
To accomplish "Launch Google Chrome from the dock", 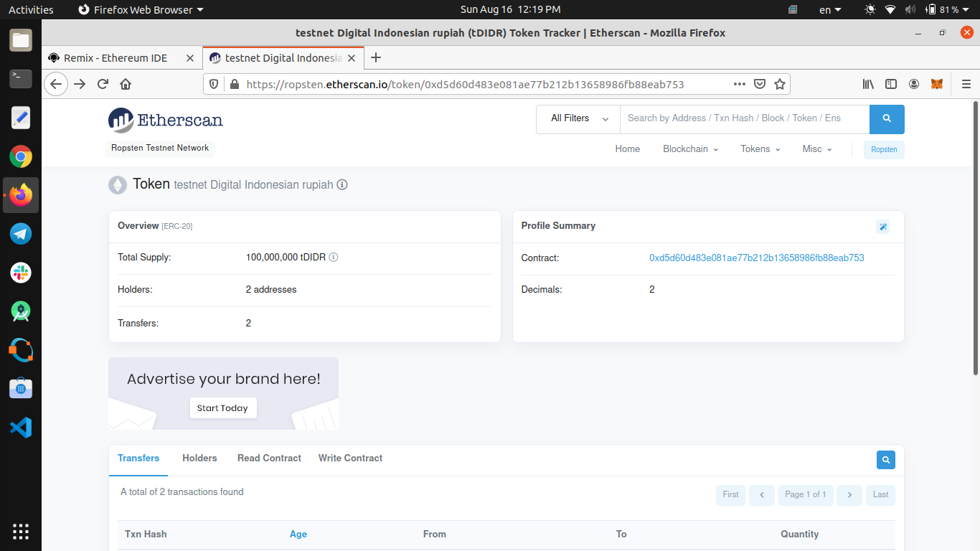I will (x=21, y=156).
